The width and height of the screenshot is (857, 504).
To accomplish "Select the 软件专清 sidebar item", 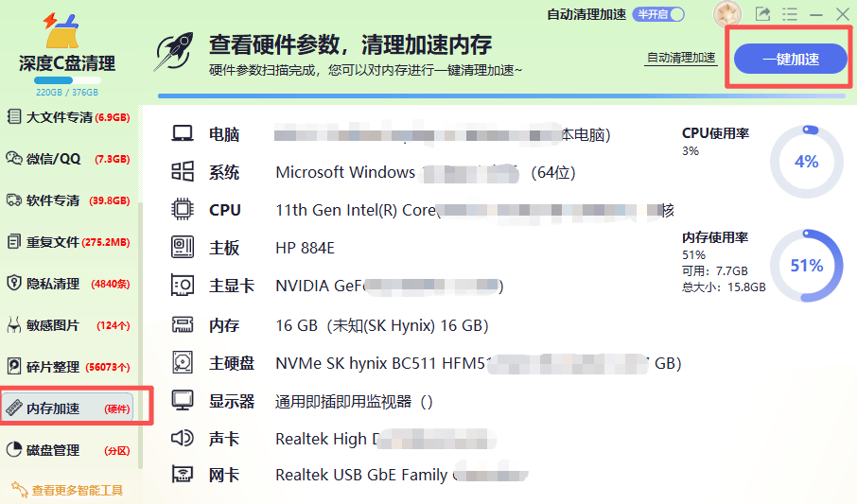I will (68, 200).
